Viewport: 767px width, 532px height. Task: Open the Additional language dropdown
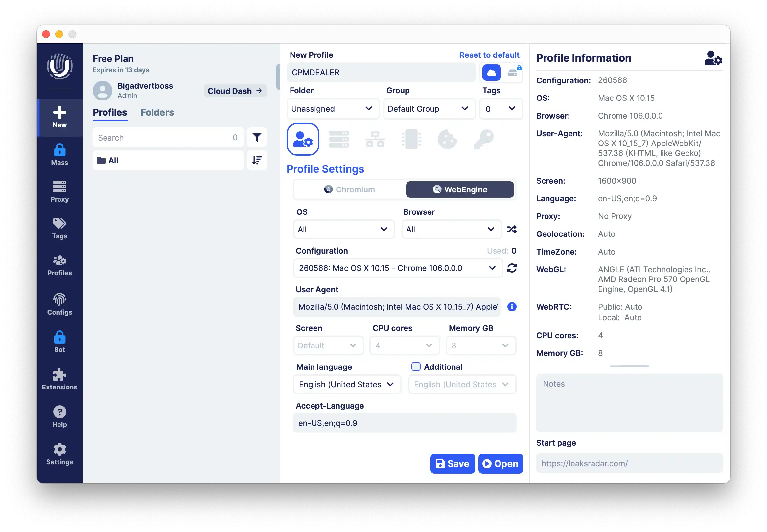click(x=462, y=384)
